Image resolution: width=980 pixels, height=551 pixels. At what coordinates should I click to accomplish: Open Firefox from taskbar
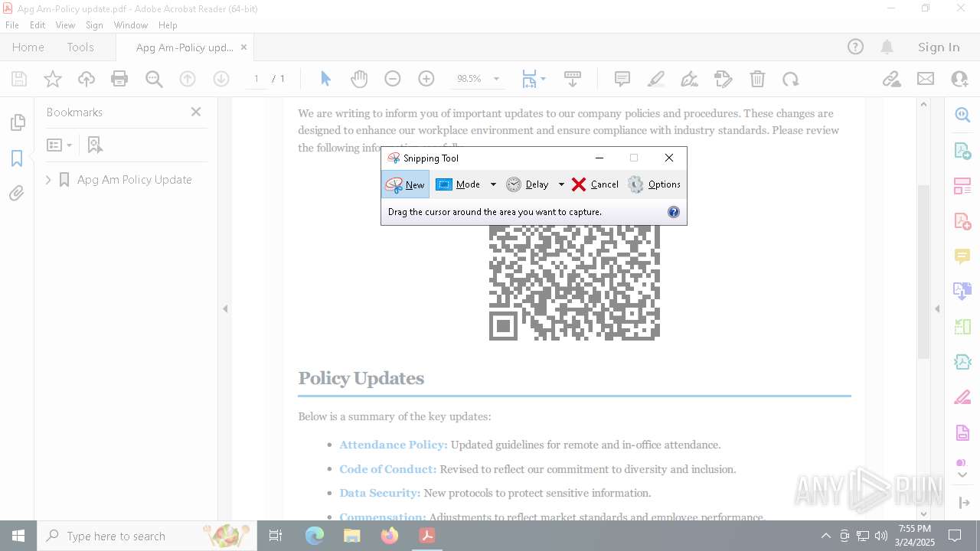click(390, 536)
